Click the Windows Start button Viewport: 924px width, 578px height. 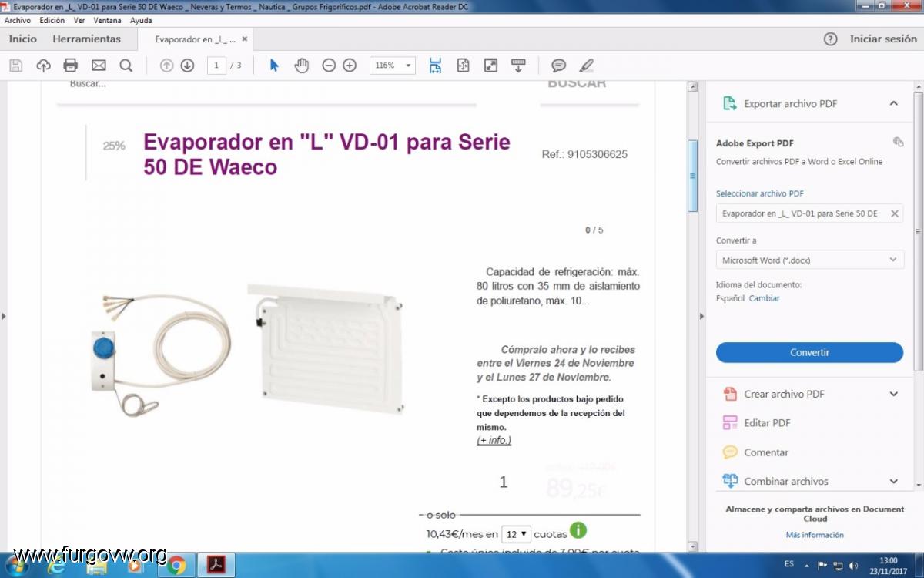click(x=16, y=565)
